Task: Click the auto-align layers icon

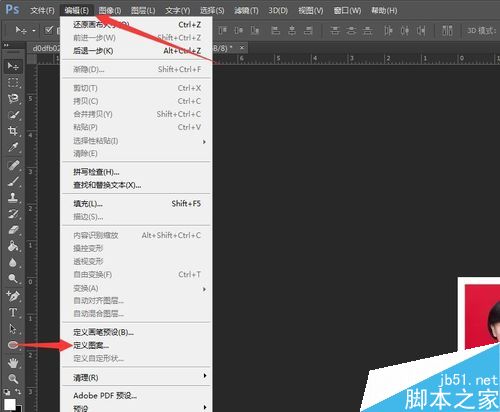Action: pos(447,31)
